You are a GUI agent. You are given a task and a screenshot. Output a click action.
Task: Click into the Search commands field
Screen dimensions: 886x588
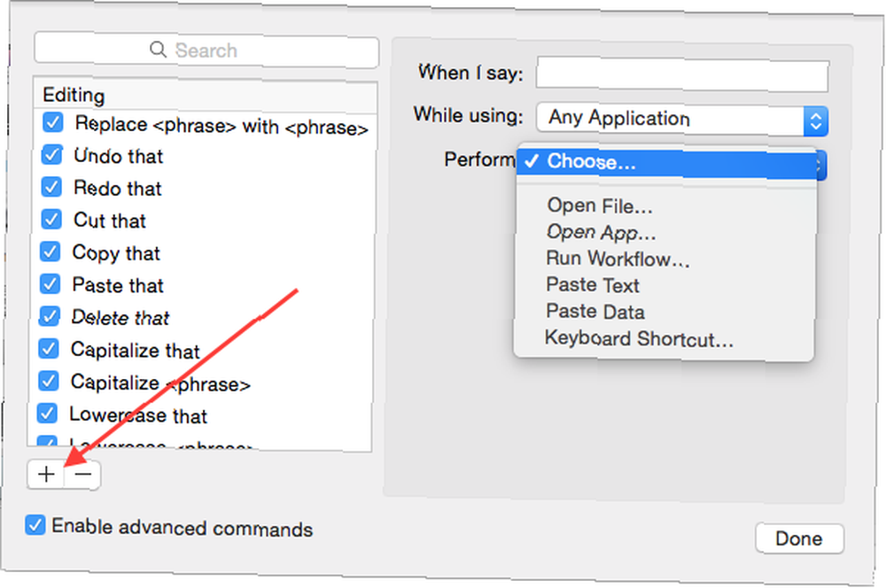(206, 50)
